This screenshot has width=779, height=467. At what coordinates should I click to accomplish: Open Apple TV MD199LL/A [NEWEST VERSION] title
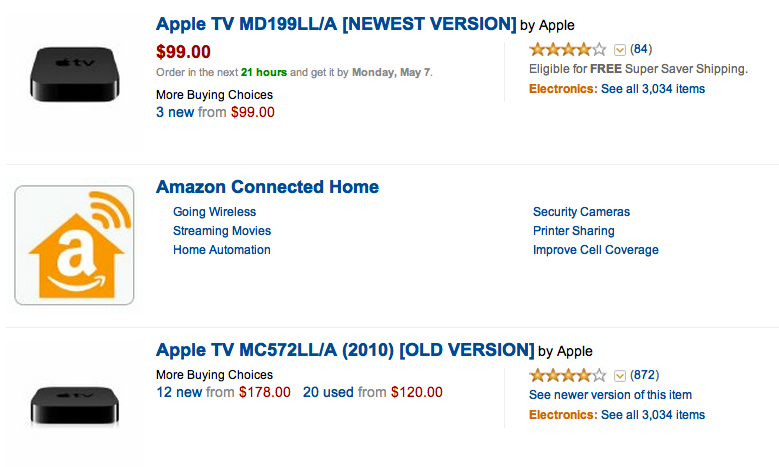pos(336,24)
